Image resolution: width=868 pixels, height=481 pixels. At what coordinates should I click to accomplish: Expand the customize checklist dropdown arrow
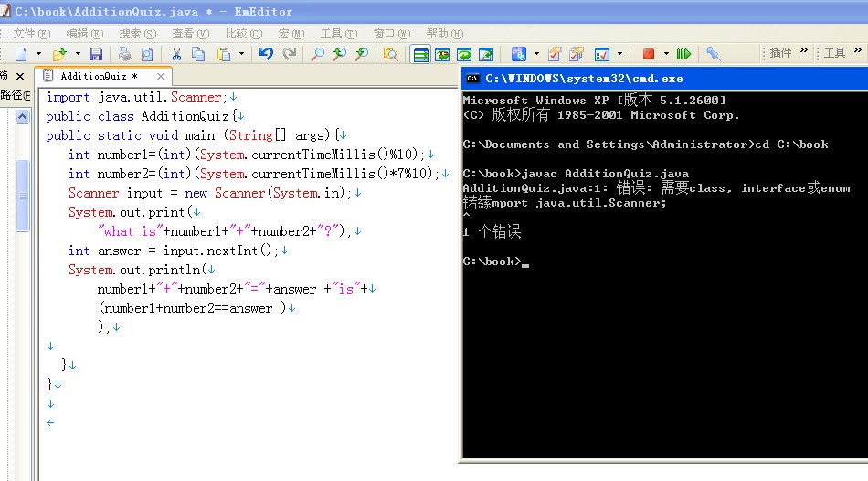click(619, 54)
